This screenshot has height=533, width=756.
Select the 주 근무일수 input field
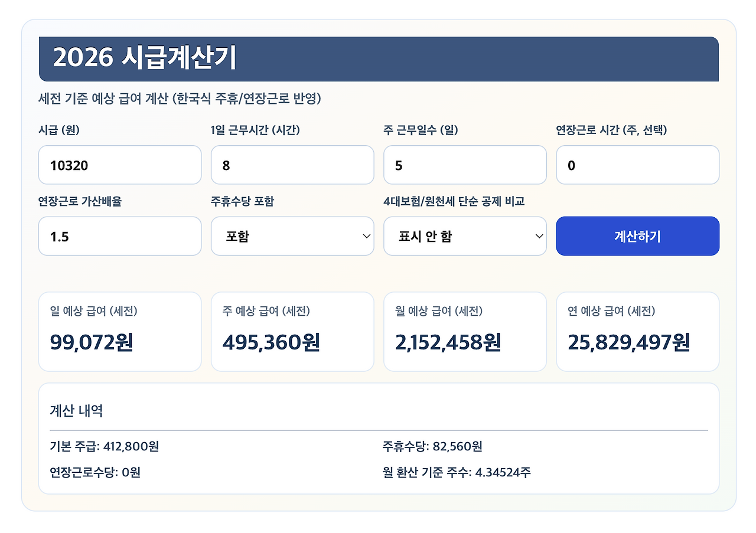tap(465, 165)
